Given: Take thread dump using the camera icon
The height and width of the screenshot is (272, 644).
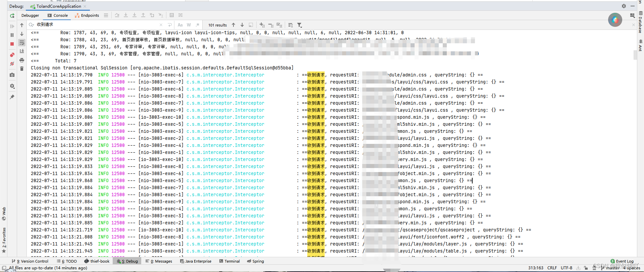Looking at the screenshot, I should 12,75.
